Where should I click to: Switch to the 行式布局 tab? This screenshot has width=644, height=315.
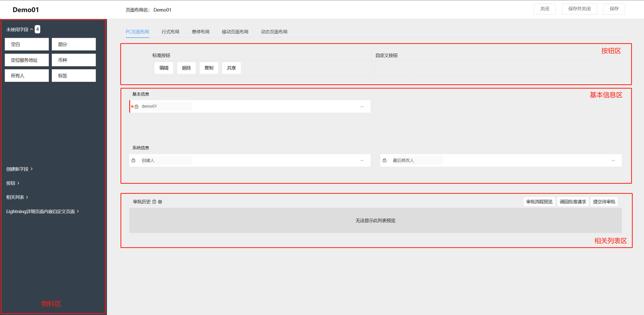(170, 32)
